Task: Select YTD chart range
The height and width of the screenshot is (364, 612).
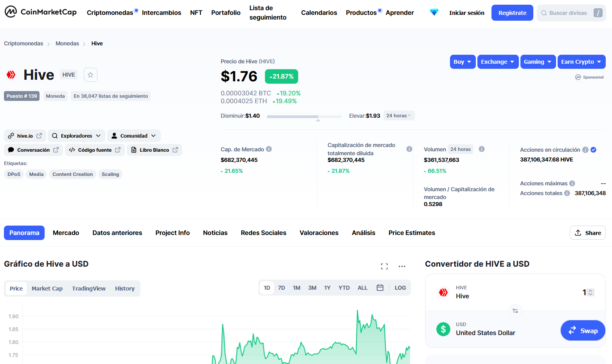Action: (x=344, y=288)
